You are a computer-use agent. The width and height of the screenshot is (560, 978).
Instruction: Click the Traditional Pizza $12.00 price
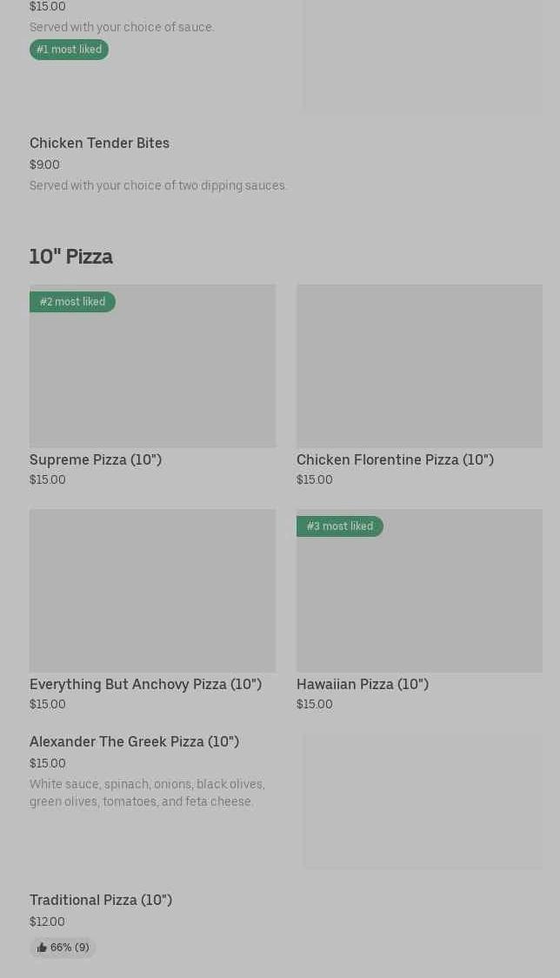click(47, 921)
